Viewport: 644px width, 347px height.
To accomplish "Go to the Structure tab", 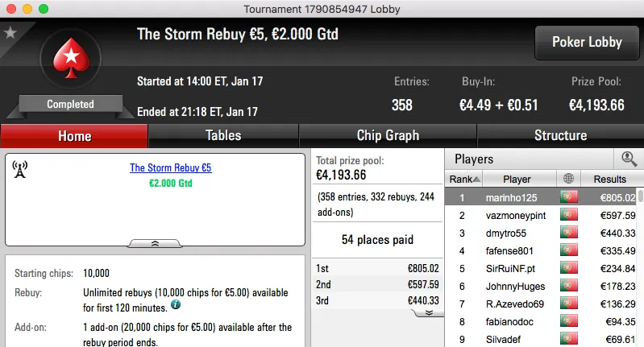I will tap(560, 135).
